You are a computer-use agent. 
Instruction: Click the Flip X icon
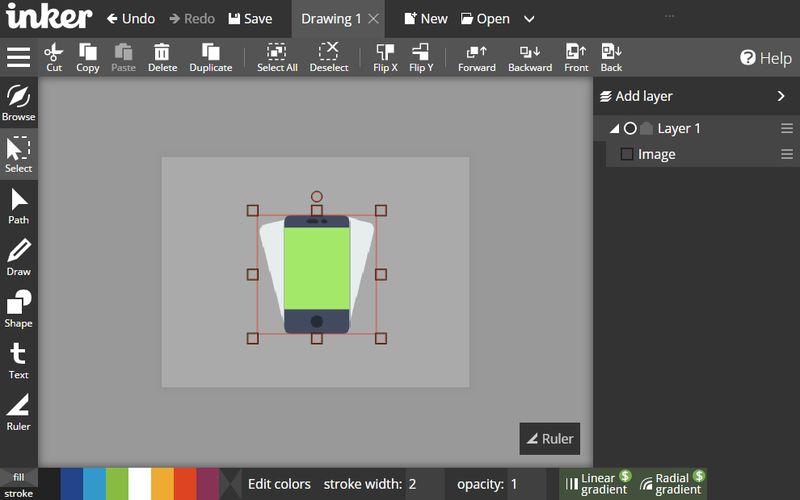[385, 57]
